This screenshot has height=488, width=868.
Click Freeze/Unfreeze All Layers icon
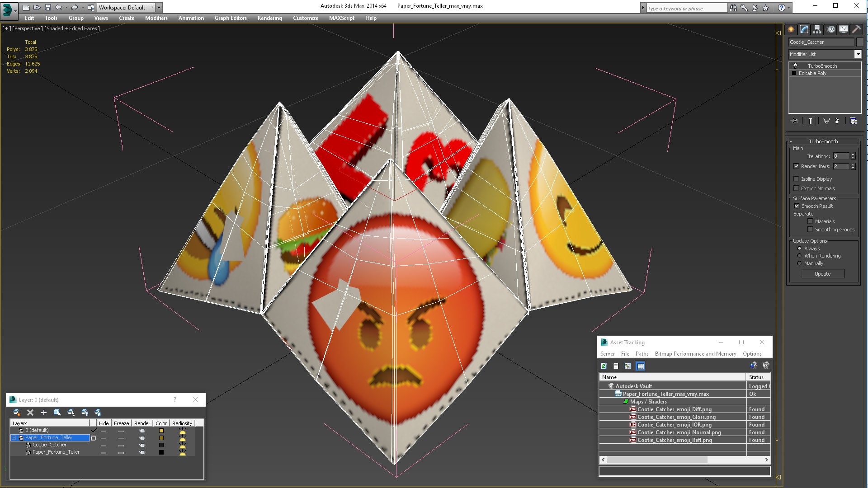(x=98, y=412)
